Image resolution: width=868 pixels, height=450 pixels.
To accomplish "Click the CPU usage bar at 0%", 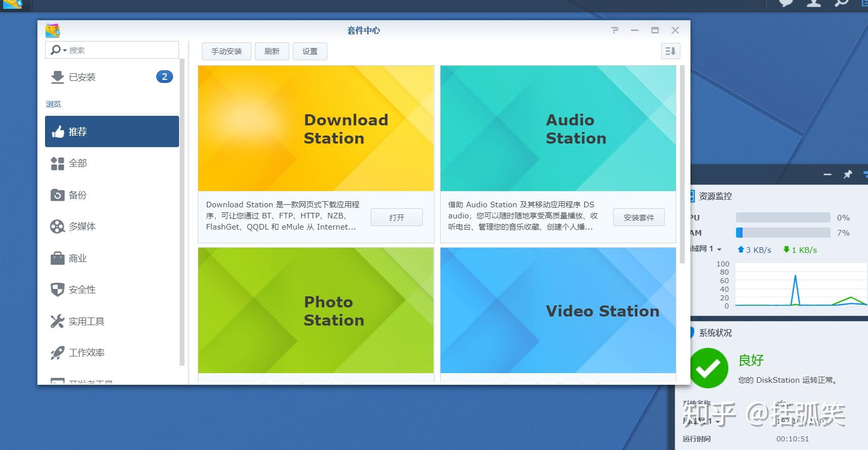I will (x=783, y=217).
